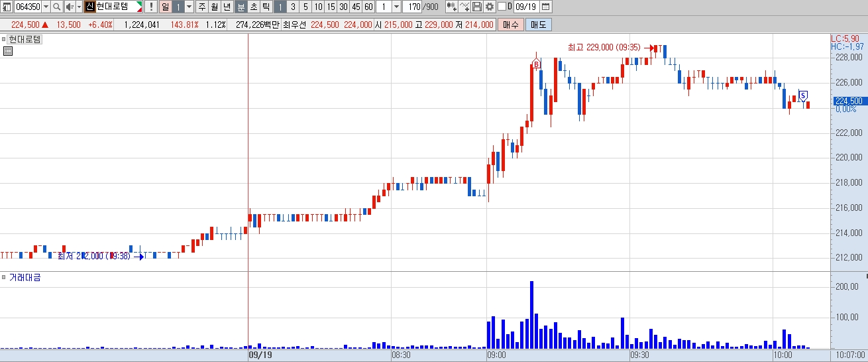
Task: Open the custom minute interval dropdown
Action: [396, 7]
